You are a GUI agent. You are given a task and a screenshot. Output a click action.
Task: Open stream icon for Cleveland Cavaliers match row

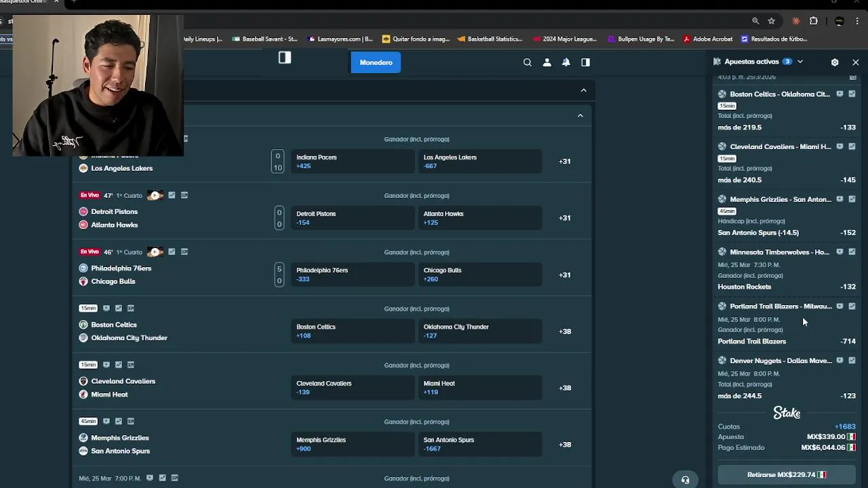[106, 365]
